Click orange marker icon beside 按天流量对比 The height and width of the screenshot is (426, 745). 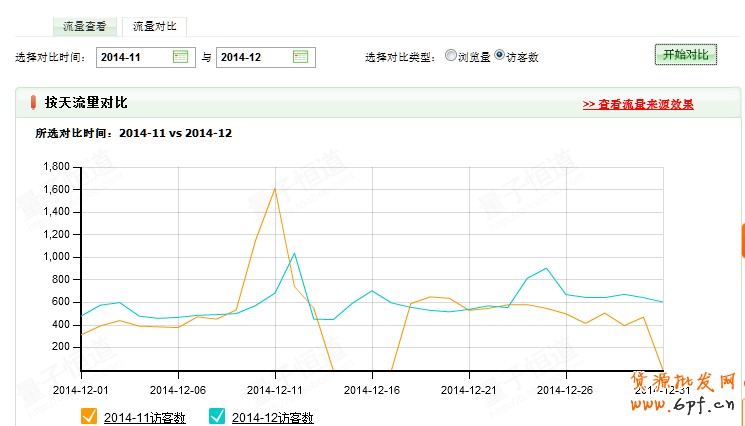[33, 102]
